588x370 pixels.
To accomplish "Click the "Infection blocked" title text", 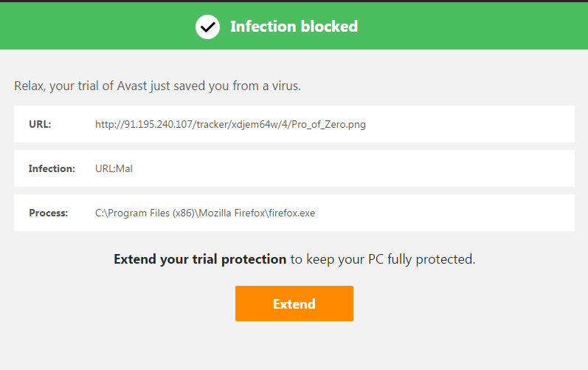I will coord(294,27).
